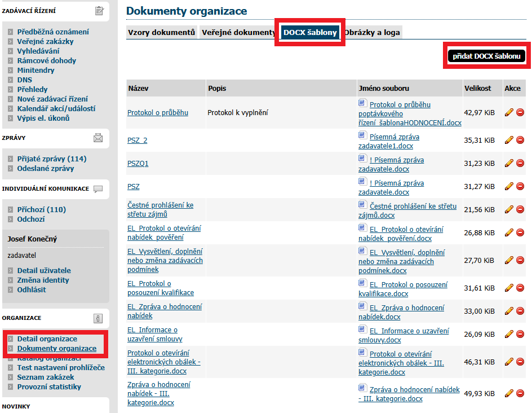The height and width of the screenshot is (413, 532).
Task: Sort by Velikost column header
Action: (x=477, y=89)
